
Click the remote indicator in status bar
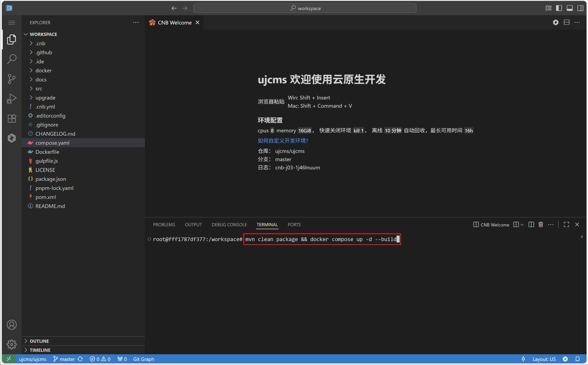(x=9, y=359)
